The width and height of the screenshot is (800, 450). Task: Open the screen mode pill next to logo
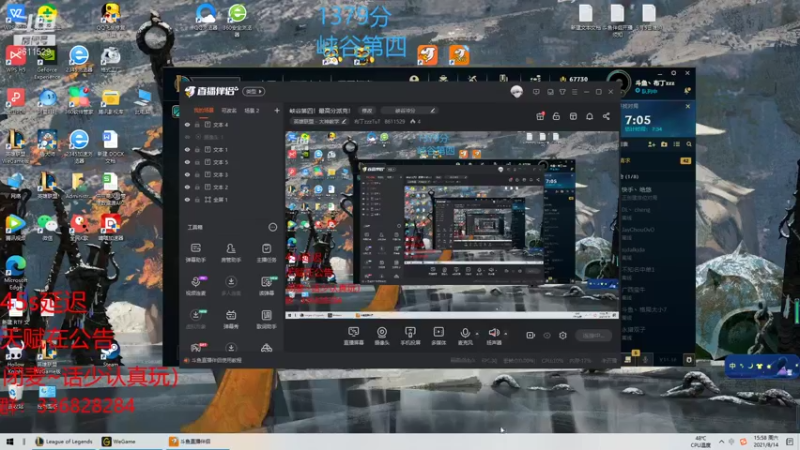254,92
